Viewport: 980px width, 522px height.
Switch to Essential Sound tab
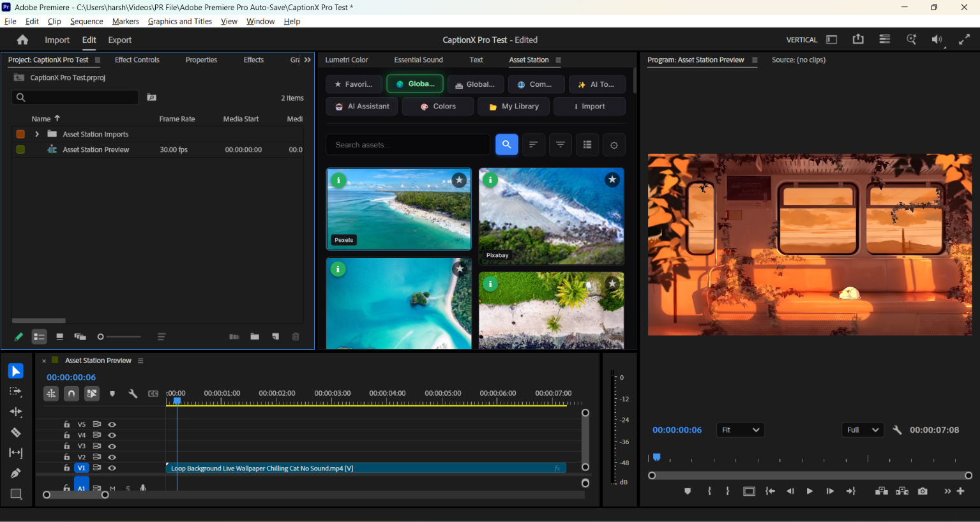419,60
